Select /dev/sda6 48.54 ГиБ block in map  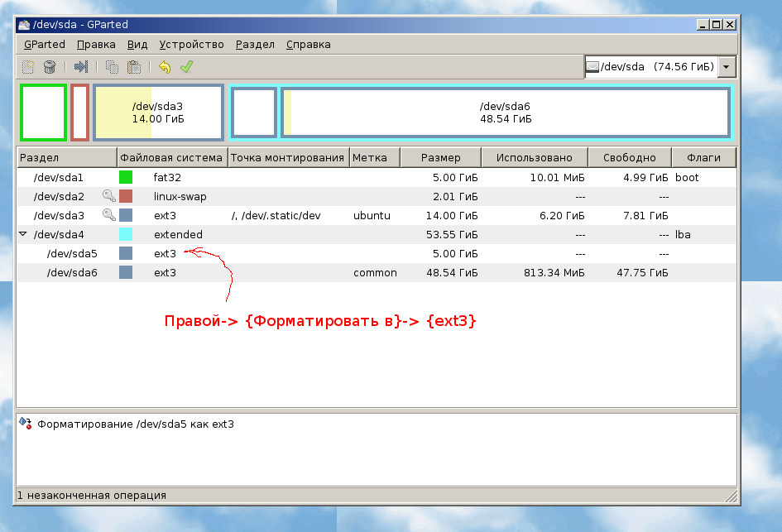[x=506, y=113]
